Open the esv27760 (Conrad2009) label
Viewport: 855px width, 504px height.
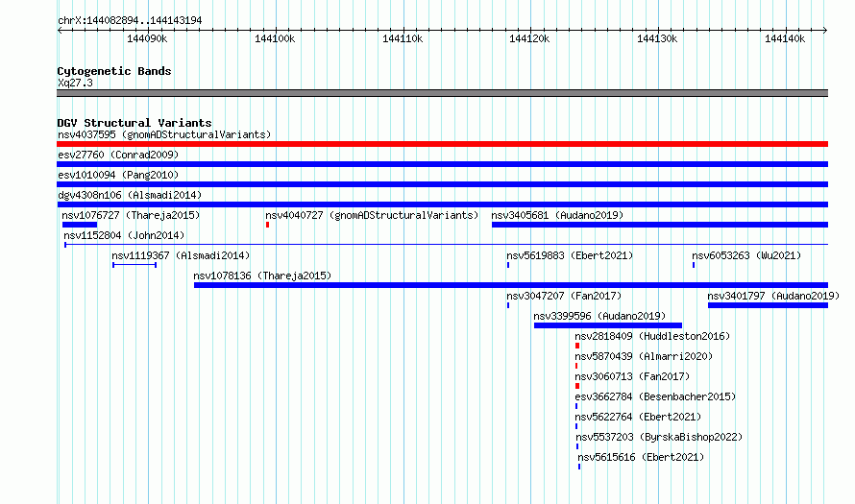click(x=118, y=155)
